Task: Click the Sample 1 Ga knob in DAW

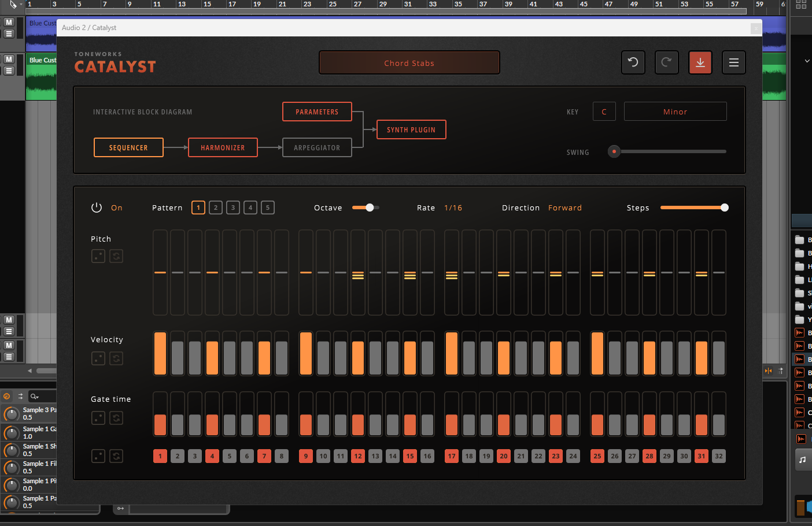Action: (x=11, y=433)
